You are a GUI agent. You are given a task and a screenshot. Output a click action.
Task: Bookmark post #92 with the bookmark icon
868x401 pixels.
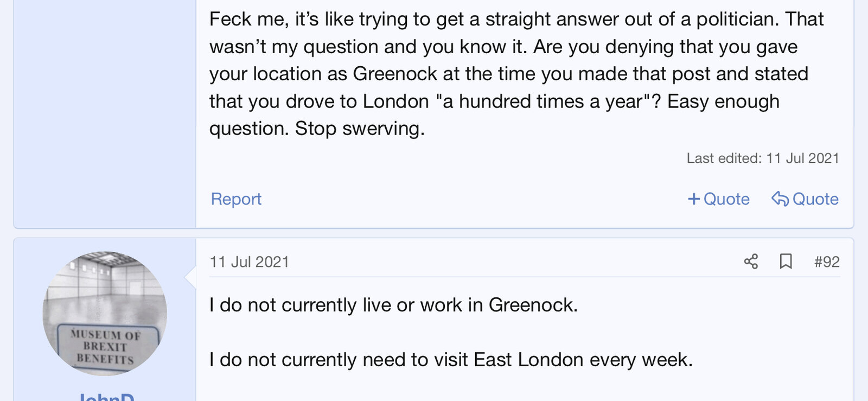pyautogui.click(x=786, y=262)
